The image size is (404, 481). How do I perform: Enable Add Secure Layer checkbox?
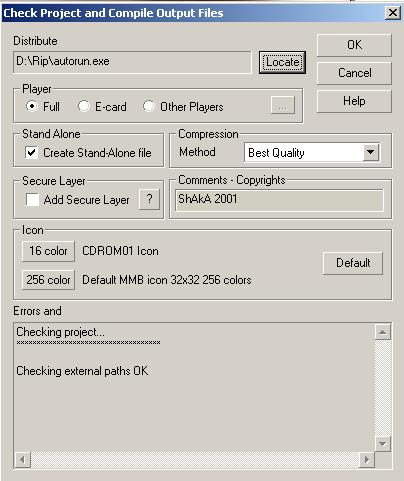pos(32,200)
